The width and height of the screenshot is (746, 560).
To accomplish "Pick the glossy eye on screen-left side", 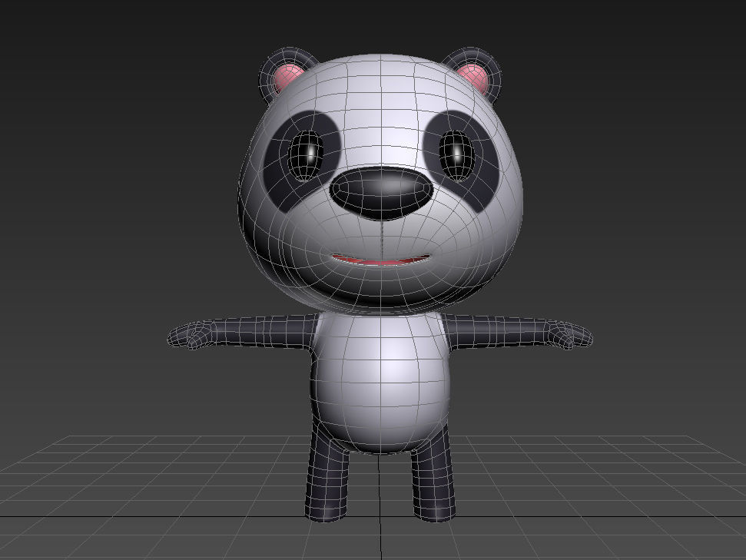I will point(305,156).
